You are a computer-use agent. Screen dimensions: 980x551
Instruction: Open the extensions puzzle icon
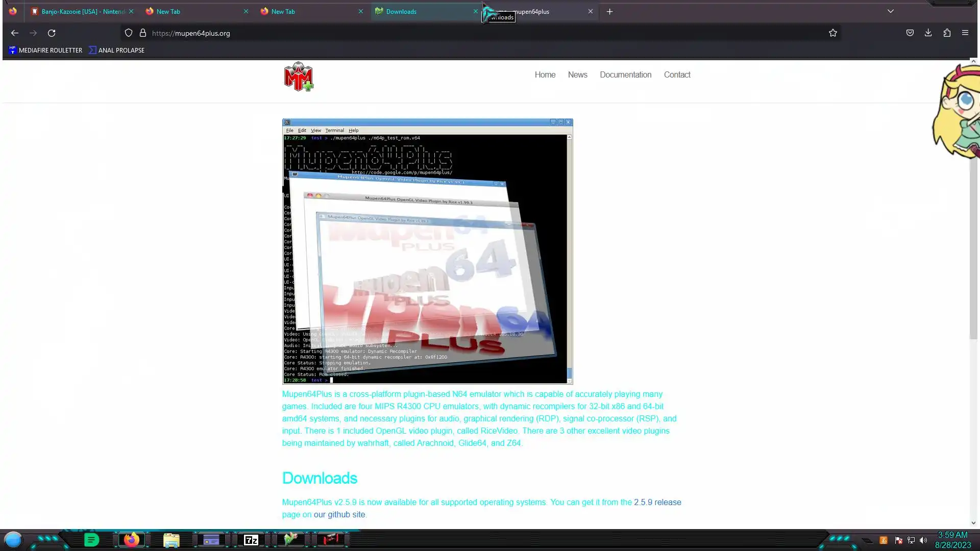tap(947, 33)
